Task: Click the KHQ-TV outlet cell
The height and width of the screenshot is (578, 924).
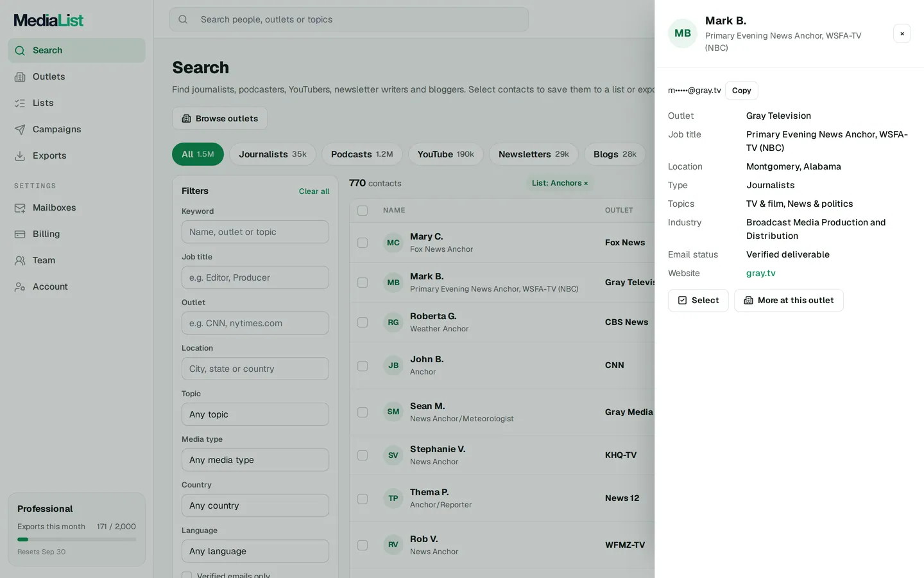Action: pos(620,455)
